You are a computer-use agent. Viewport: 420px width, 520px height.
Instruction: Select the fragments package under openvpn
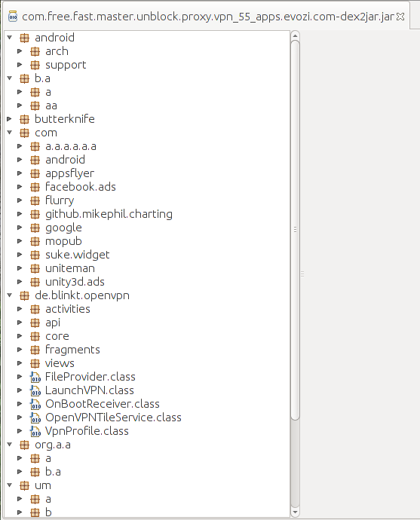(72, 350)
